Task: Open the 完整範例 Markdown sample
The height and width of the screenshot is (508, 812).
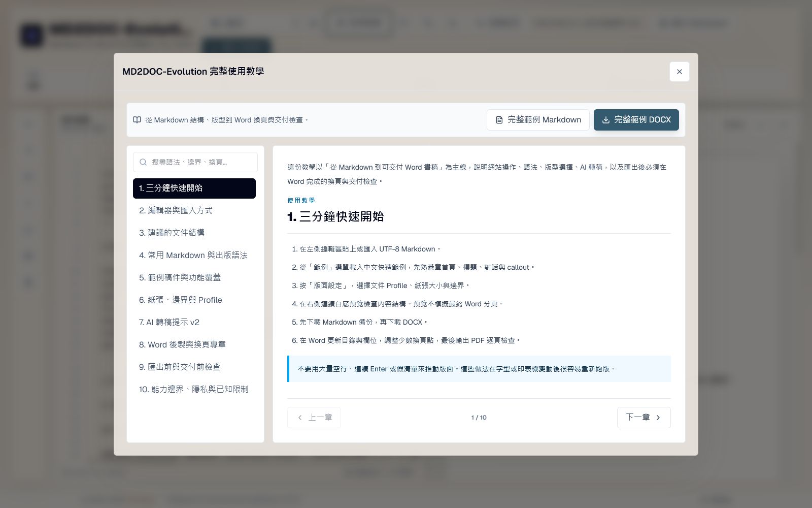Action: (x=538, y=120)
